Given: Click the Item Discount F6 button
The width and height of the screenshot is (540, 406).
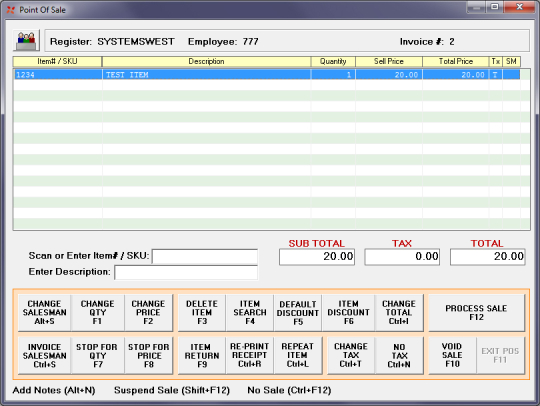Looking at the screenshot, I should coord(349,313).
